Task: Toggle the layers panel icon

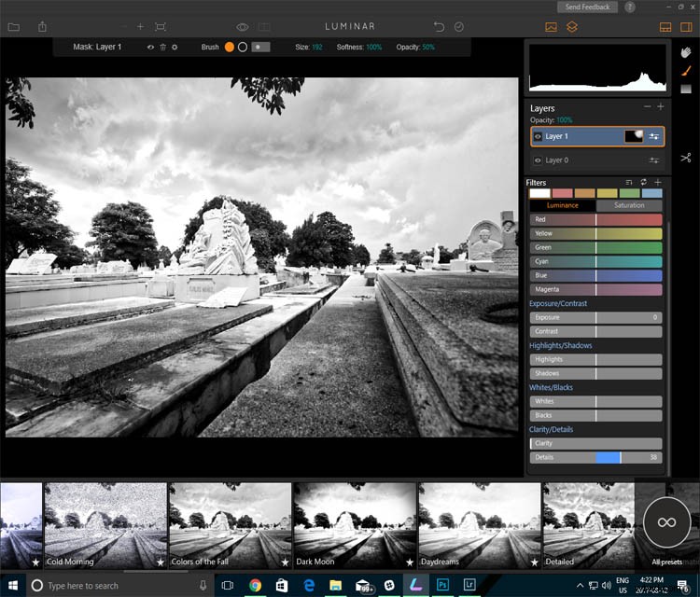Action: [572, 27]
